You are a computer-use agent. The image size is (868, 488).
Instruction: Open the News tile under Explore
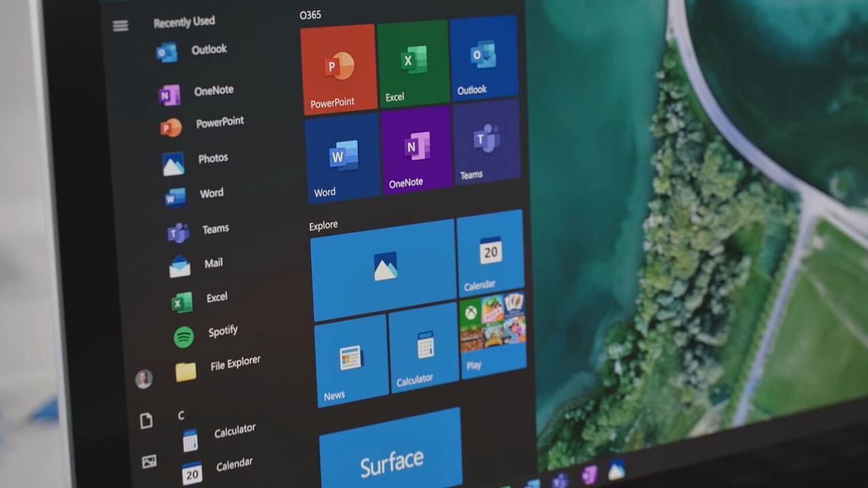click(352, 361)
